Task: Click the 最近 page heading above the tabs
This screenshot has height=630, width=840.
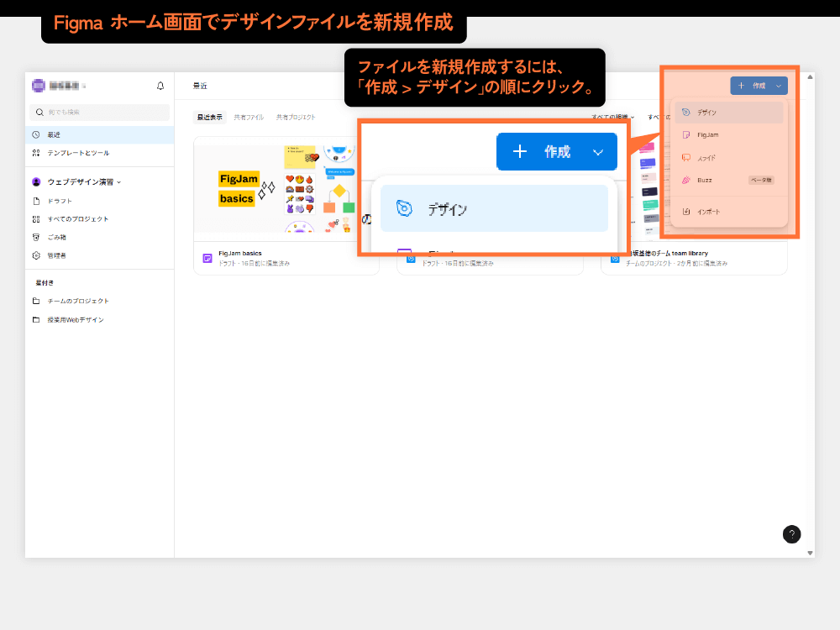Action: (200, 86)
